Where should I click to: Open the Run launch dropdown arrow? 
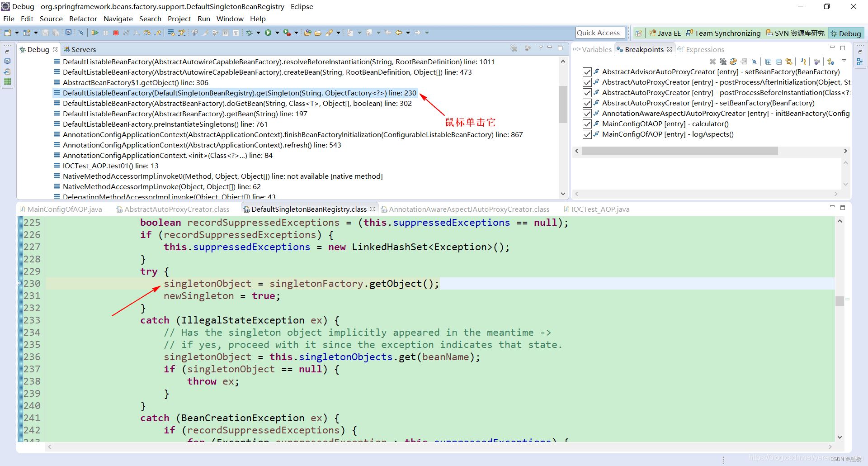pos(277,33)
